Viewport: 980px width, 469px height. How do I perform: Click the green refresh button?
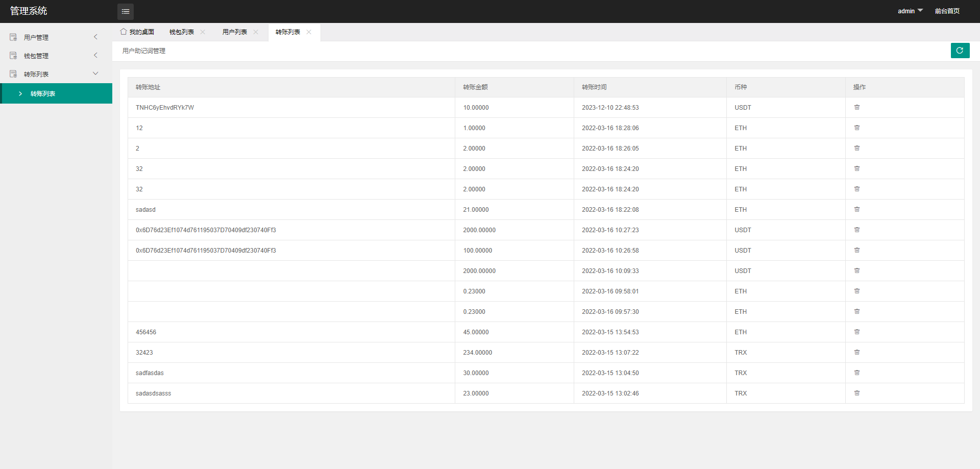pos(960,51)
